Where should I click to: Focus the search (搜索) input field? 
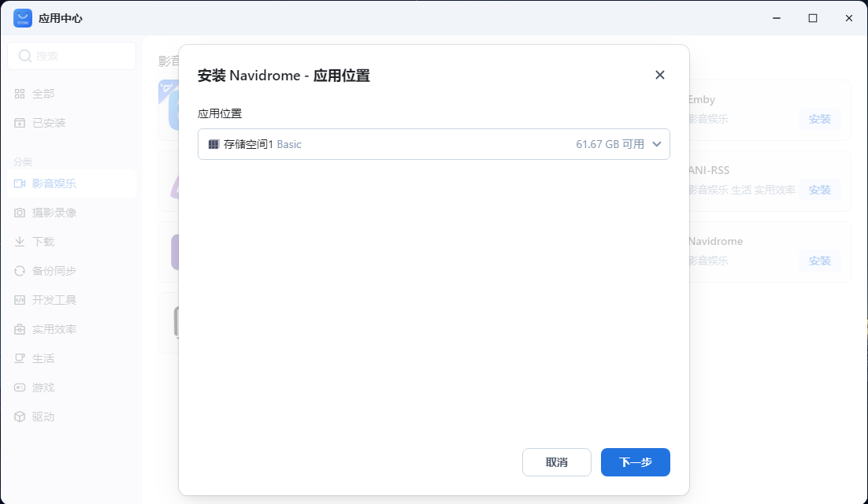click(x=72, y=56)
